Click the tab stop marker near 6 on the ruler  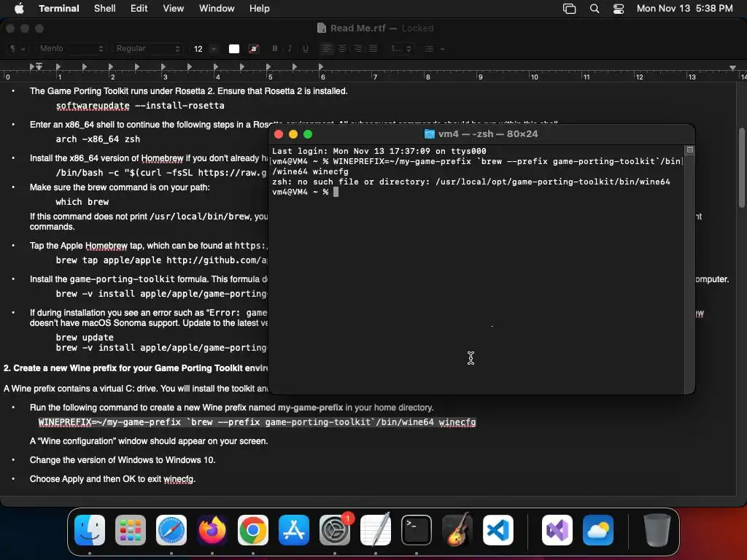(321, 66)
